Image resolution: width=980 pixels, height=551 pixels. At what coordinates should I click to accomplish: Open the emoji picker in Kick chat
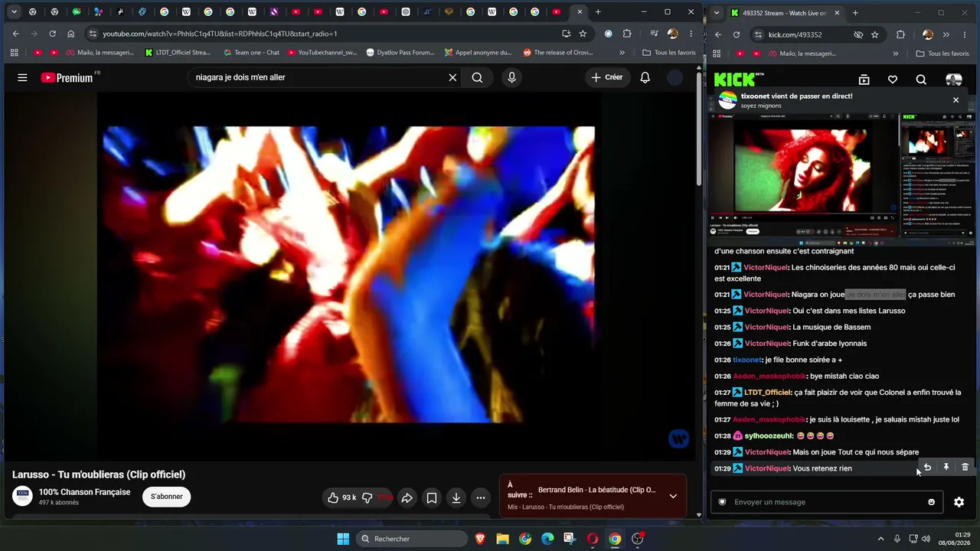[931, 502]
